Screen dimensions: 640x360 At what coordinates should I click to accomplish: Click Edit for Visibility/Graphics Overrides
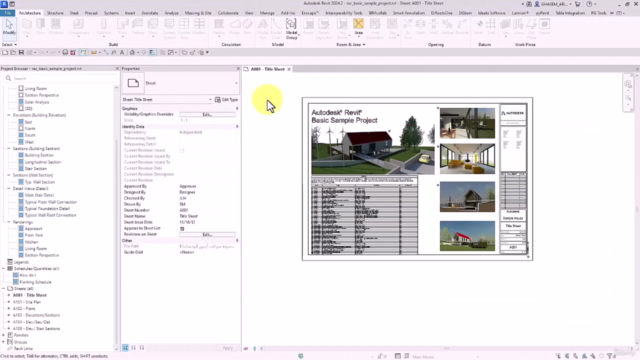coord(207,115)
